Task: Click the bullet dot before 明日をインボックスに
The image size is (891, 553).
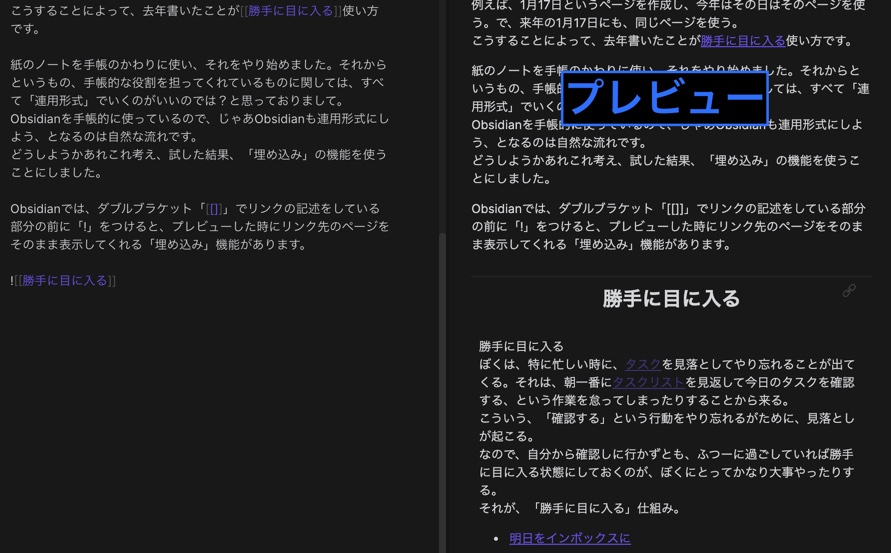Action: coord(496,539)
